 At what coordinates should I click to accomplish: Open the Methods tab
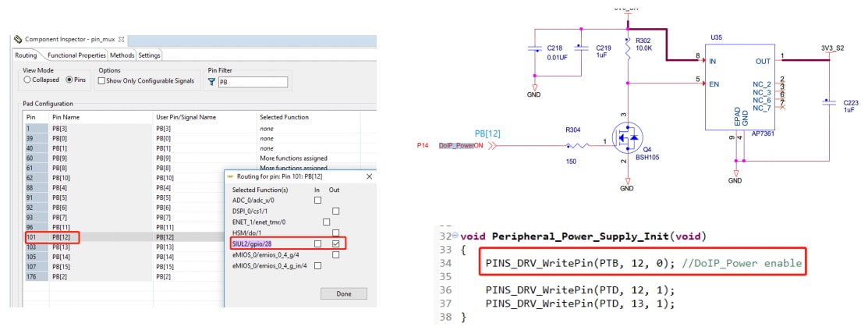pyautogui.click(x=122, y=55)
